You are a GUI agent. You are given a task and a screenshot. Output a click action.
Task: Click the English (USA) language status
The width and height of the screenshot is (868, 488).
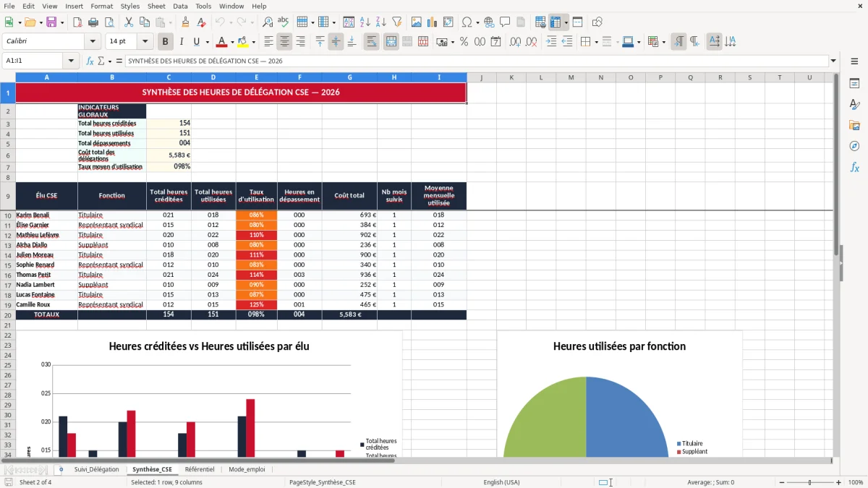click(x=501, y=482)
